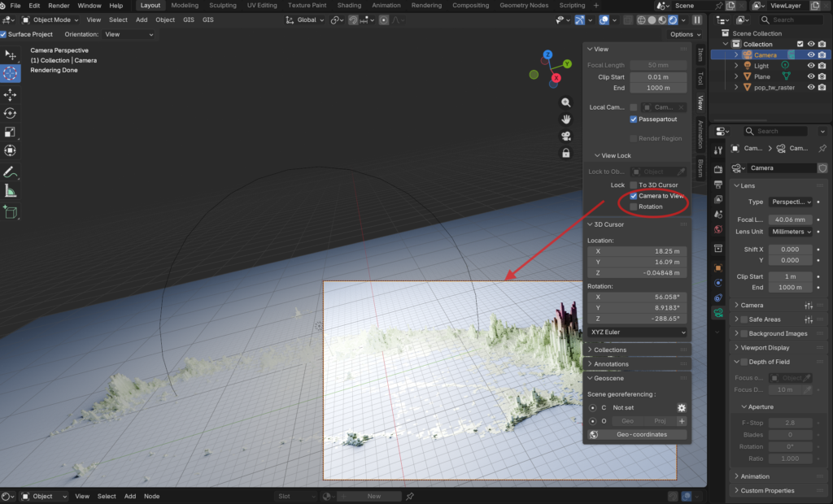Open the Orientation View dropdown
This screenshot has height=504, width=833.
click(x=129, y=34)
